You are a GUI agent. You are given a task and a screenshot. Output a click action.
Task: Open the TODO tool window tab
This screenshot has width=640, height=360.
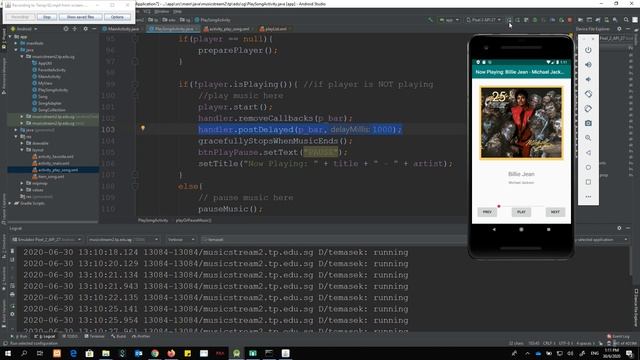pyautogui.click(x=70, y=336)
